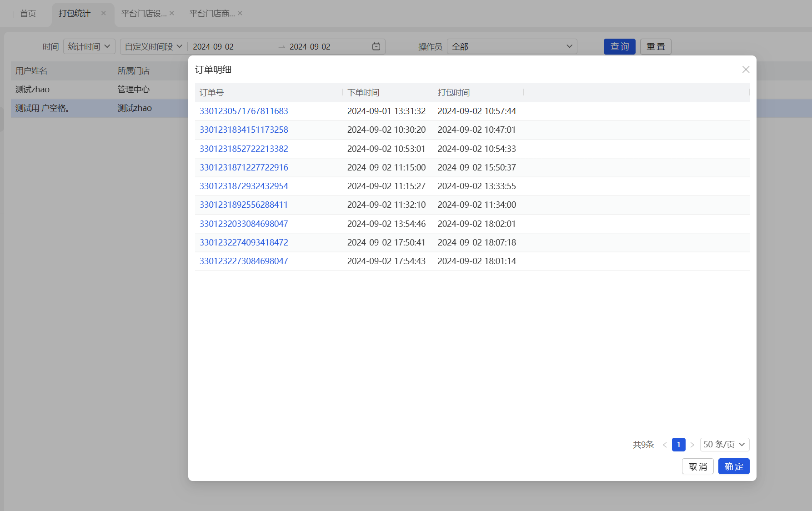Click the 取消 button
The image size is (812, 511).
698,466
